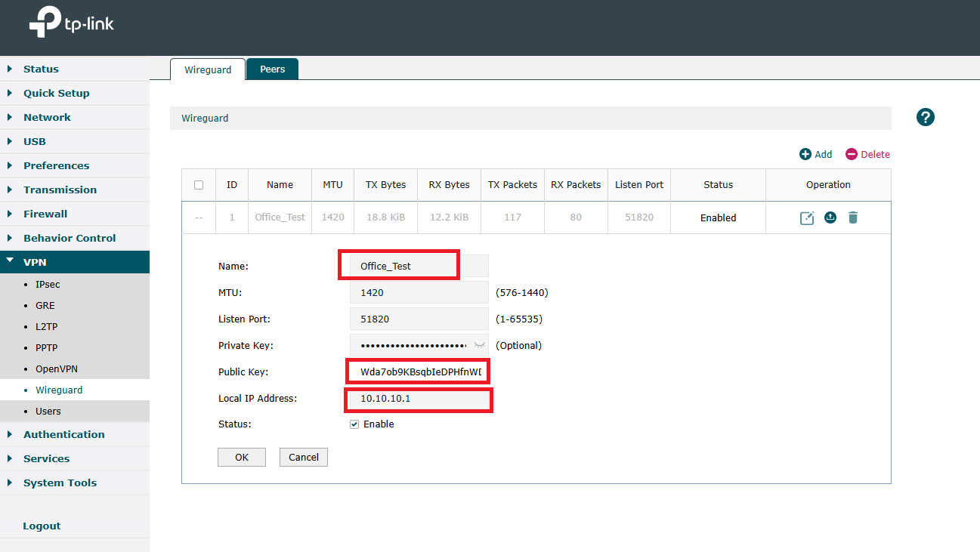Screen dimensions: 980x552
Task: Click the Name input field
Action: 419,266
